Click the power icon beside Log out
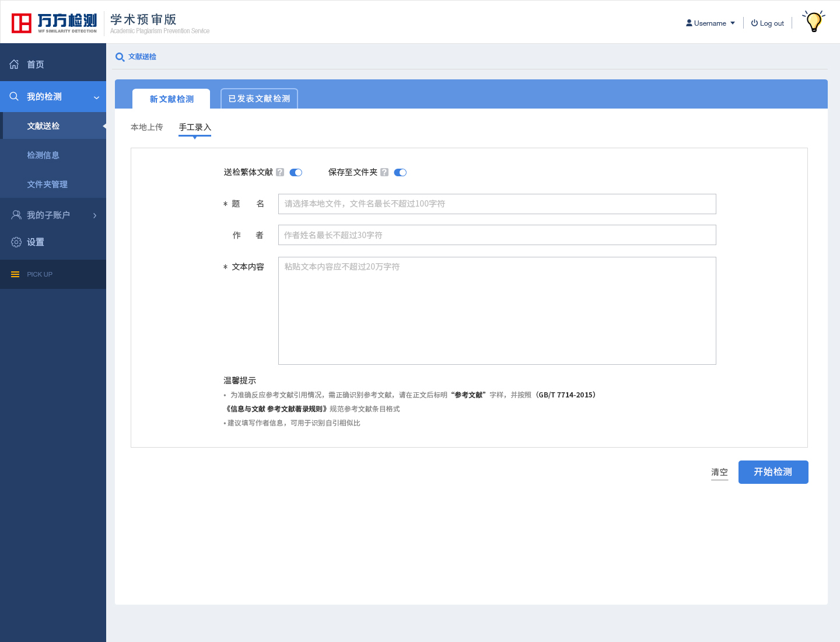This screenshot has width=840, height=642. [754, 23]
